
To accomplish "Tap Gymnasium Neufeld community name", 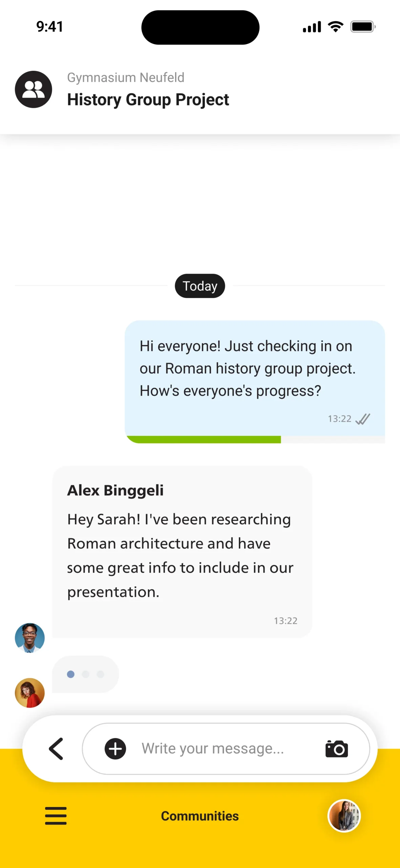I will pyautogui.click(x=126, y=78).
